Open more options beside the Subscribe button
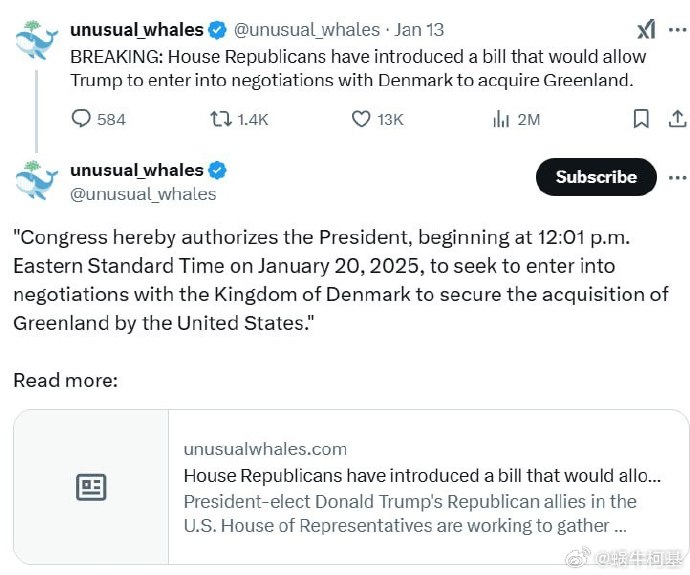The width and height of the screenshot is (690, 575). (x=676, y=177)
